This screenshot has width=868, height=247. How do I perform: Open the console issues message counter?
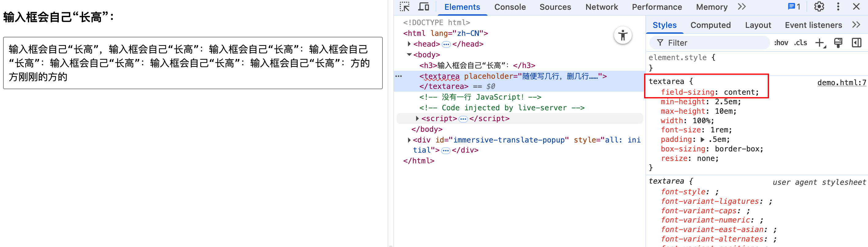pos(794,7)
